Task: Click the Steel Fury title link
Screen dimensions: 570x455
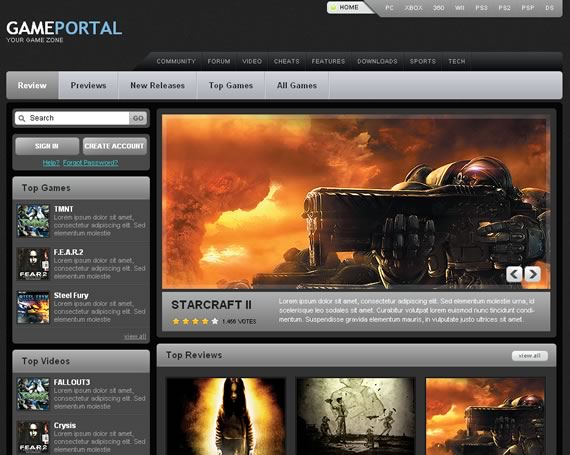Action: (x=71, y=295)
